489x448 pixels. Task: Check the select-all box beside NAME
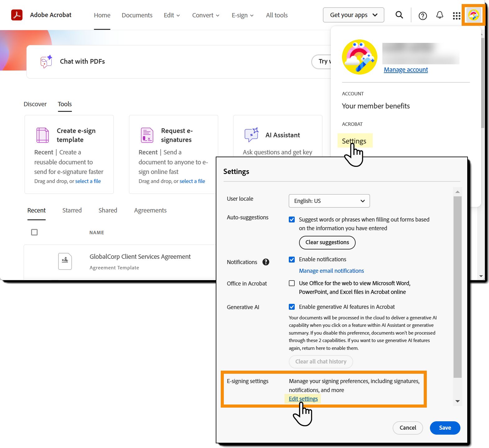[x=35, y=232]
